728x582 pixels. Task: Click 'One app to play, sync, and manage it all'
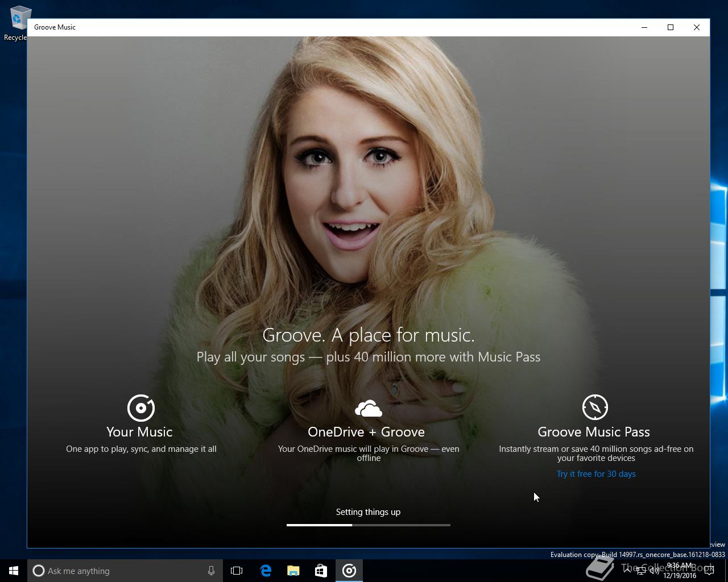[x=141, y=449]
